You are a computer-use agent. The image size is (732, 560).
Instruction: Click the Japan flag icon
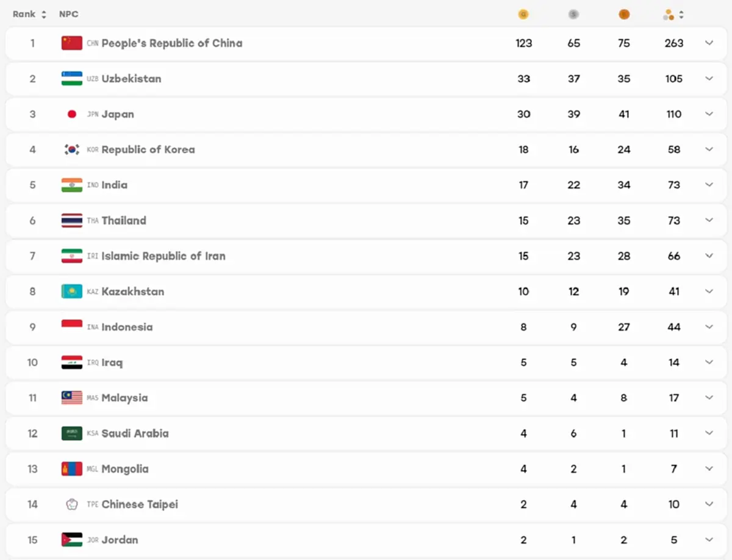[x=71, y=114]
